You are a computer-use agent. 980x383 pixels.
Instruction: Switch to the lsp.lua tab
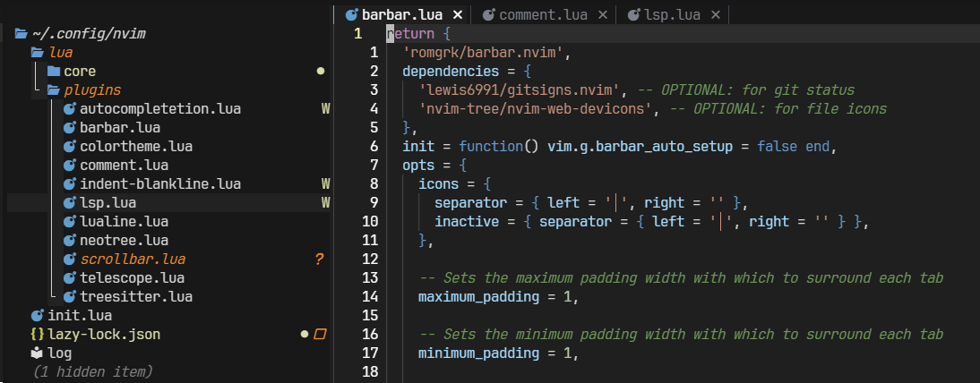click(672, 14)
